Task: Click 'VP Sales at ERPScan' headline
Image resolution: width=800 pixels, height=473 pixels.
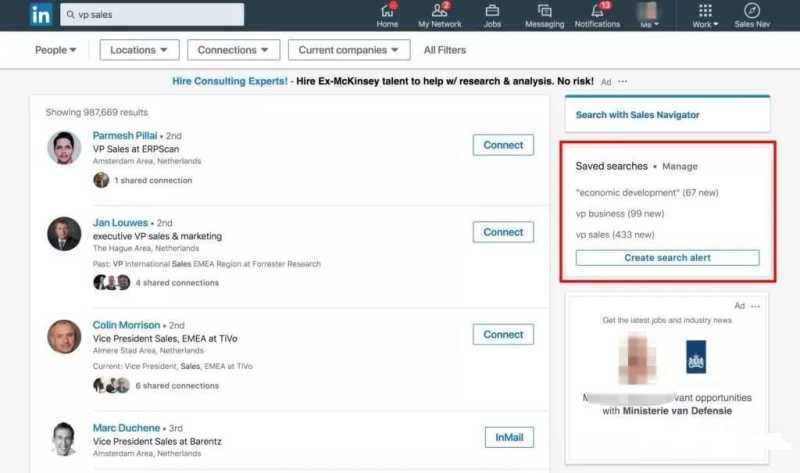Action: click(x=136, y=149)
